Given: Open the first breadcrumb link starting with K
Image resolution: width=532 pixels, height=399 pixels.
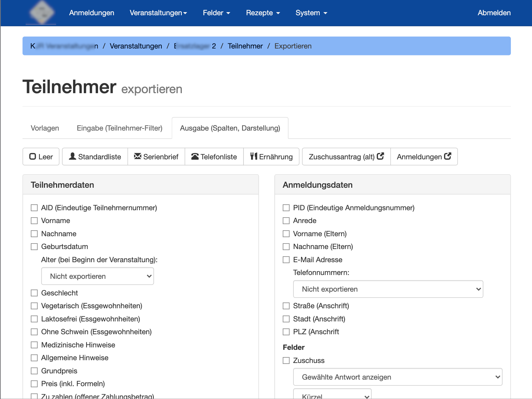Looking at the screenshot, I should tap(64, 46).
